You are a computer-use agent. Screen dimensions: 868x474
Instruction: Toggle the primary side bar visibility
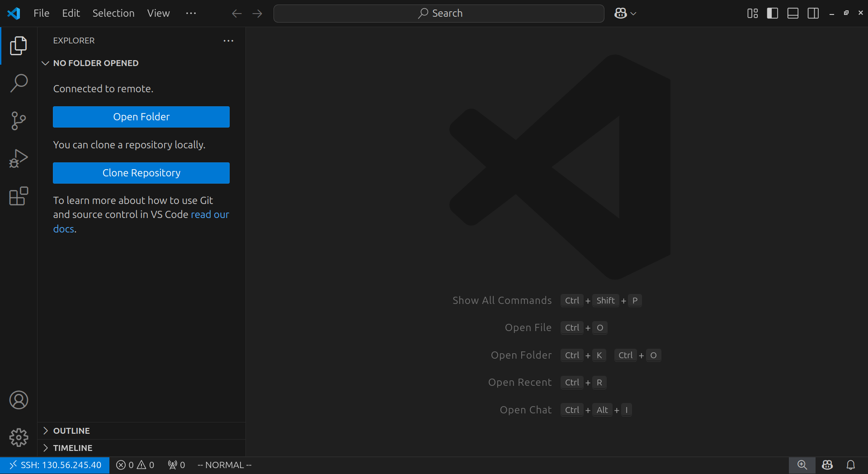[773, 14]
